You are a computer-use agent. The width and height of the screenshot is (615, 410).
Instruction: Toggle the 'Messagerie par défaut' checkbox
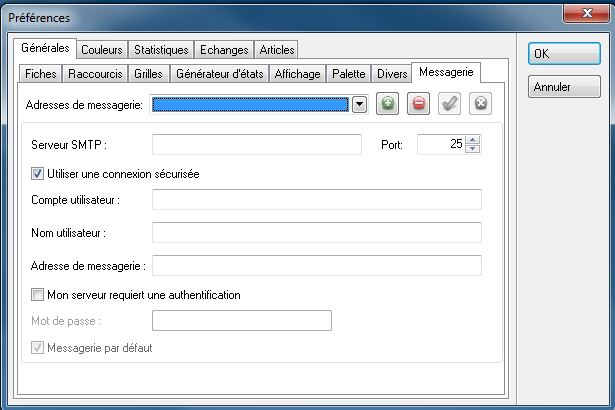pos(38,348)
